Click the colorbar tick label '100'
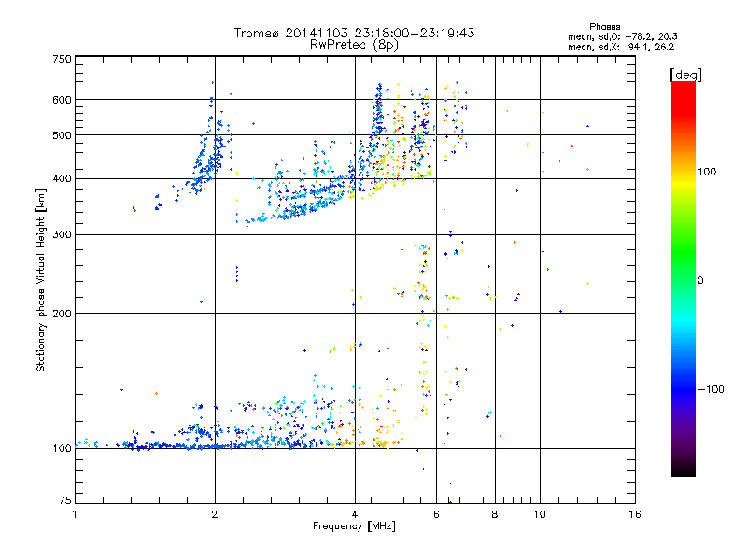 click(707, 172)
